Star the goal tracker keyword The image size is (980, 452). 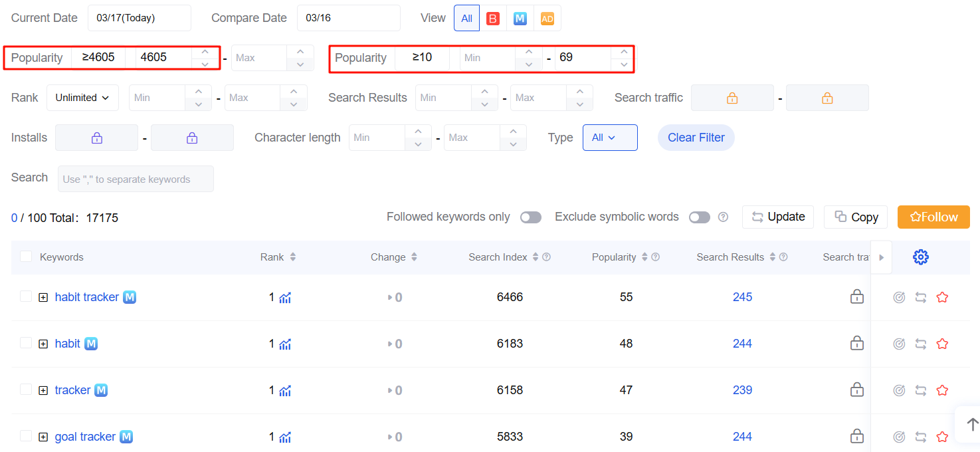point(942,437)
